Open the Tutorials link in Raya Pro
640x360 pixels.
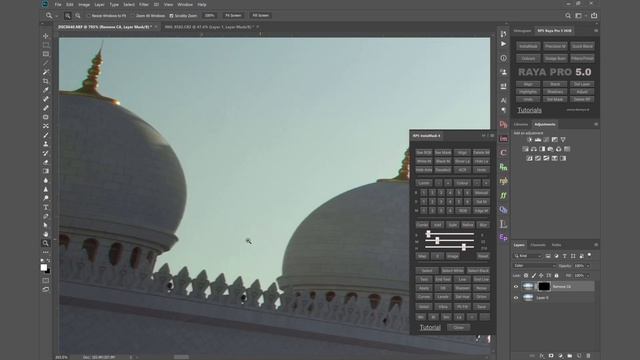pyautogui.click(x=529, y=110)
